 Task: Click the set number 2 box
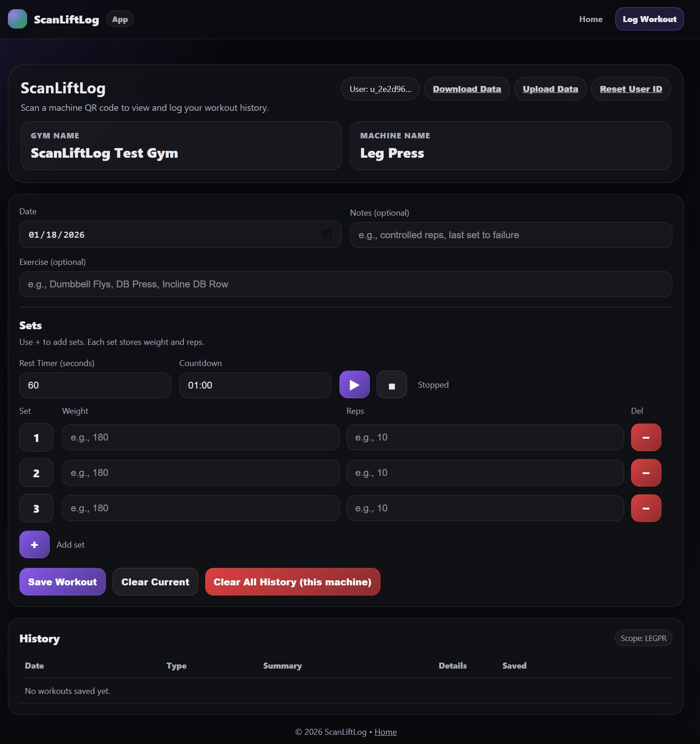click(36, 473)
